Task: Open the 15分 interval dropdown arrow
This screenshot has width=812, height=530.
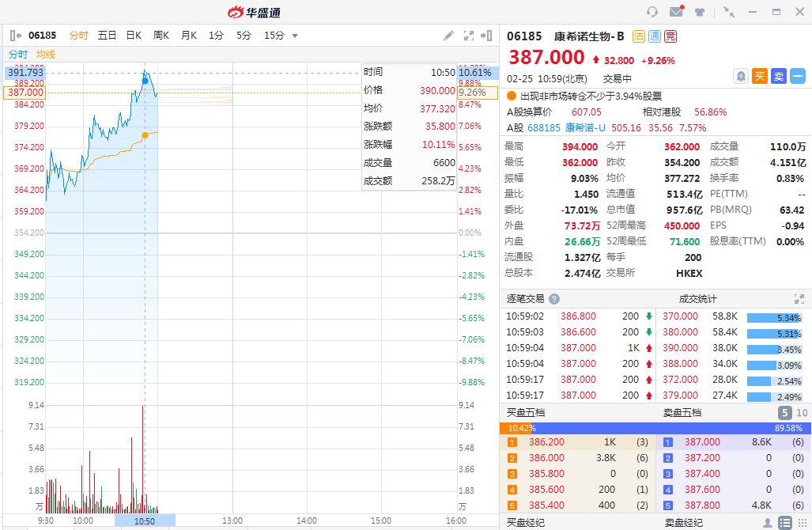Action: (x=295, y=36)
